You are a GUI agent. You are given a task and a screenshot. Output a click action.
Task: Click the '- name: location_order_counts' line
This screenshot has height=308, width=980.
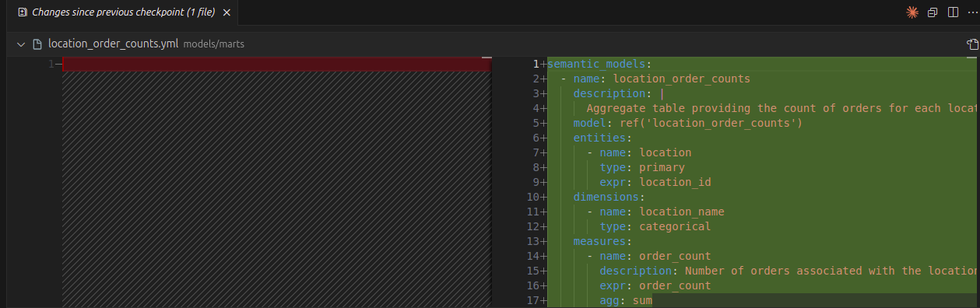pyautogui.click(x=655, y=79)
